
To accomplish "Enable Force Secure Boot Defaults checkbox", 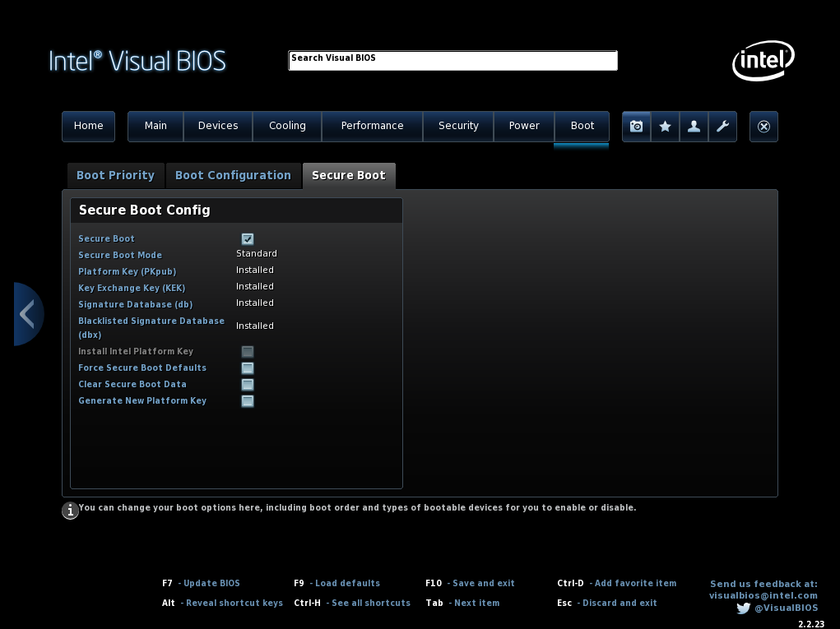I will pyautogui.click(x=248, y=368).
